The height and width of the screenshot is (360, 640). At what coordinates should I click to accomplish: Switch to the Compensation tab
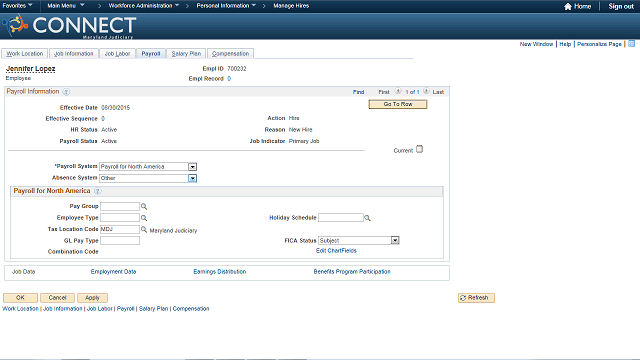coord(230,53)
